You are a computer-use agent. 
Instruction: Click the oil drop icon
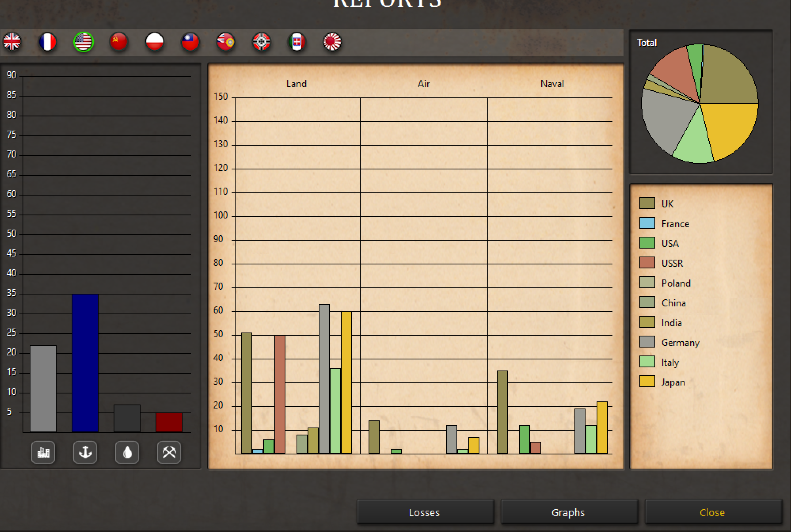point(127,452)
